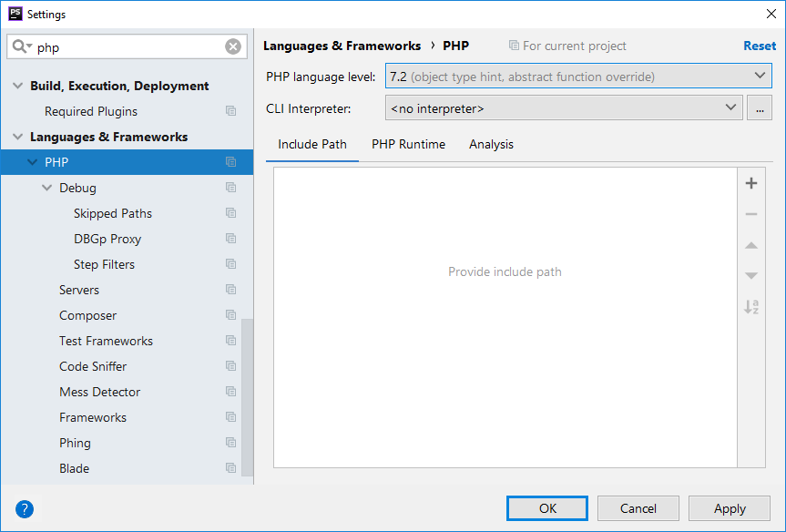Click the sort alphabetically icon
786x532 pixels.
[x=751, y=307]
